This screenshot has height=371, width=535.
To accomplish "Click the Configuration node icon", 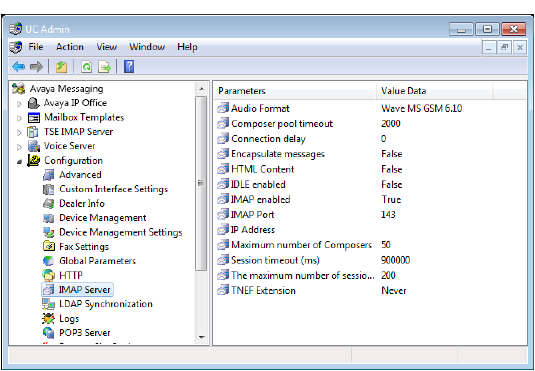I will (x=33, y=160).
